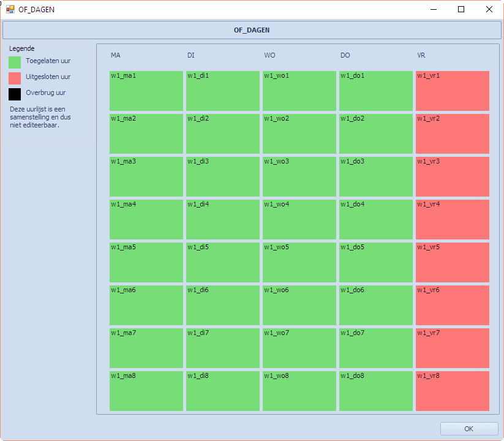Click the 'Toegelaten uur' legend label

click(48, 61)
